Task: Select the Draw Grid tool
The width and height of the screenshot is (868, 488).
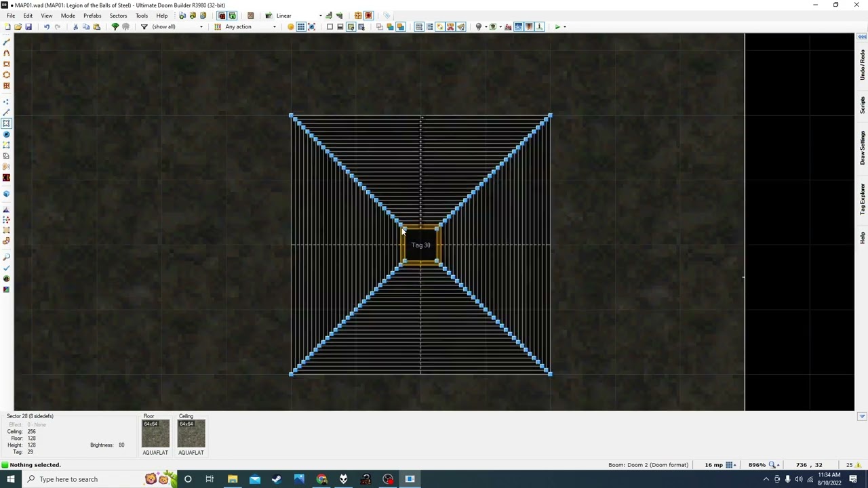Action: click(6, 85)
